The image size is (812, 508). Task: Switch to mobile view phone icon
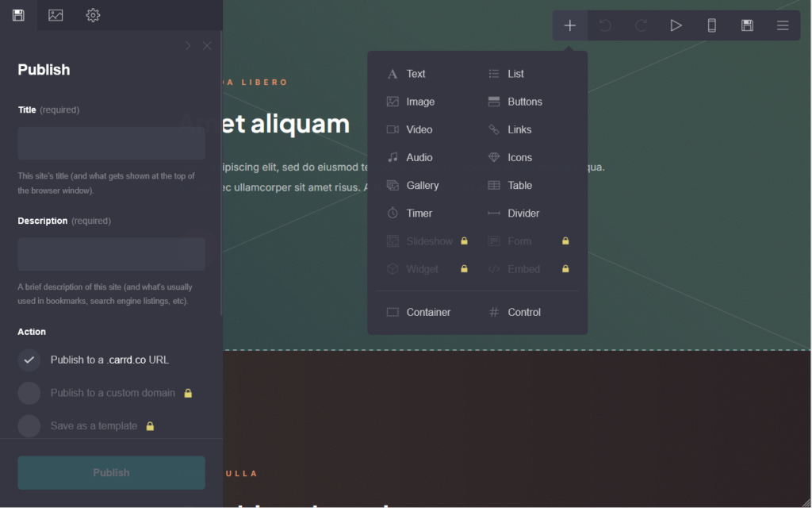[x=711, y=25]
